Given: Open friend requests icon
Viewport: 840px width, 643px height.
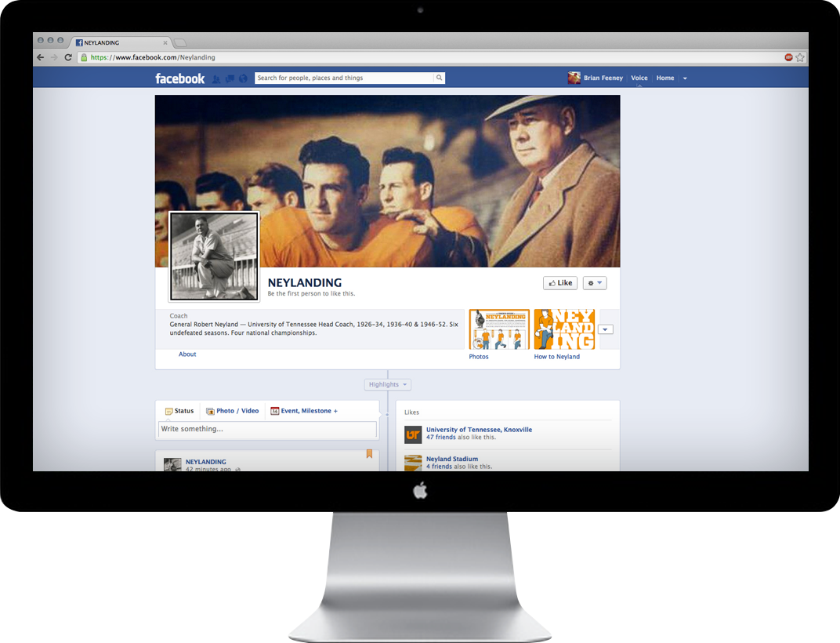Looking at the screenshot, I should pyautogui.click(x=216, y=79).
